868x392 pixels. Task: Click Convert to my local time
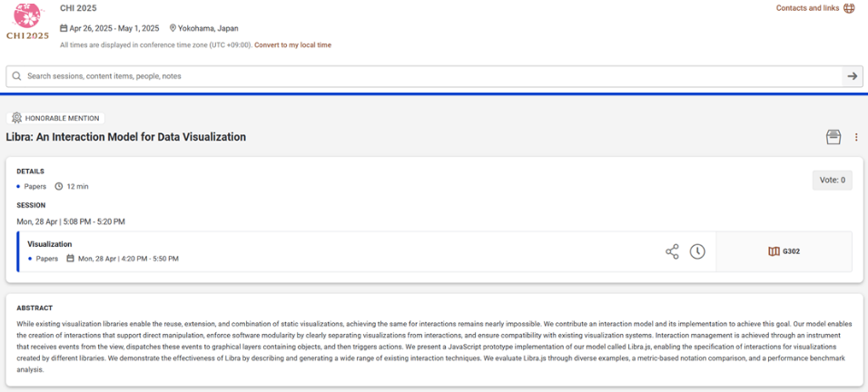pos(292,44)
